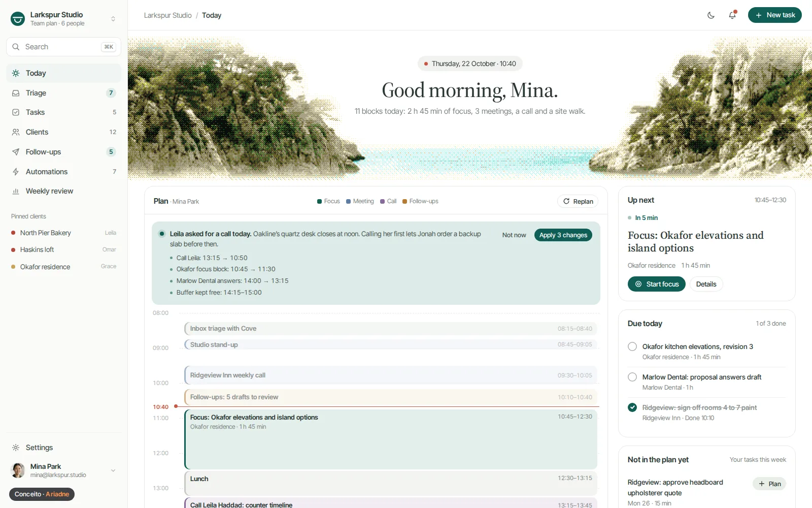Screen dimensions: 812x508
Task: Click the New task button
Action: (774, 15)
